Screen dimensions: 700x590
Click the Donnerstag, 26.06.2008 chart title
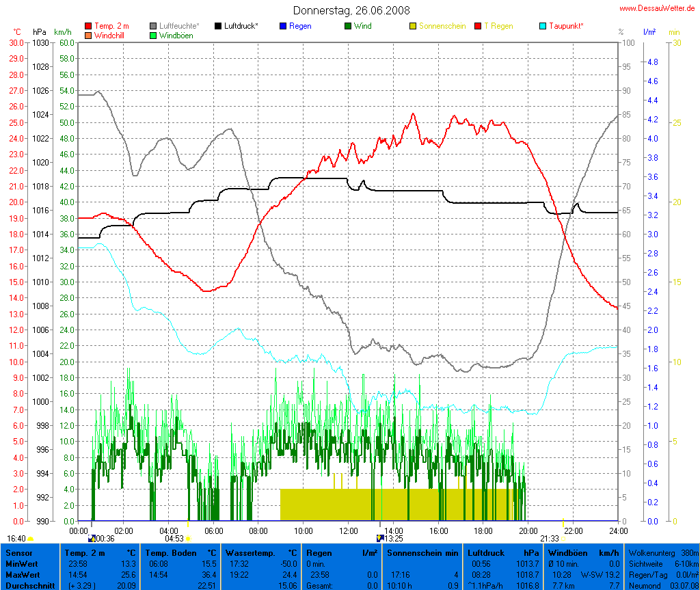pos(352,10)
